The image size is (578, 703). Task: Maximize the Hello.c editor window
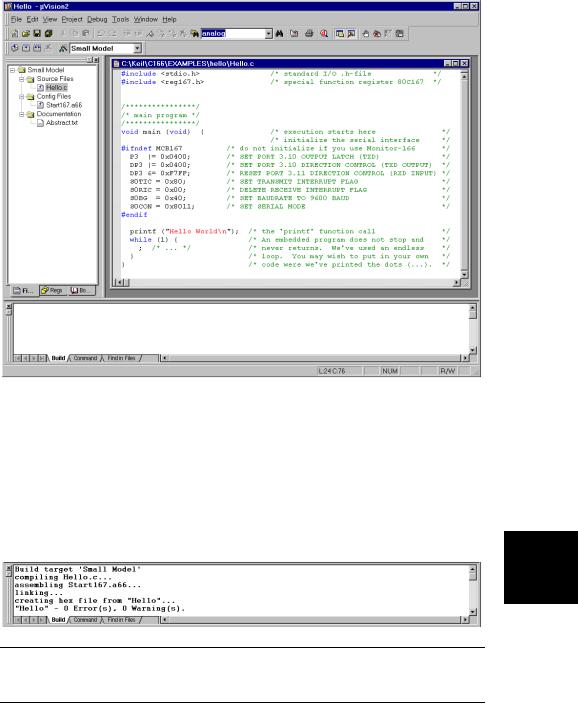(x=455, y=64)
